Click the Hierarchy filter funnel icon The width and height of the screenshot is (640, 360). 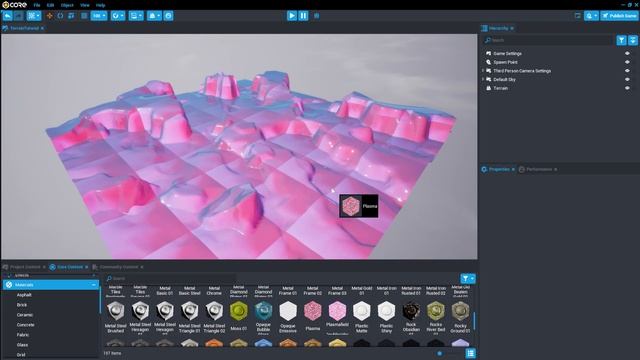pyautogui.click(x=621, y=40)
